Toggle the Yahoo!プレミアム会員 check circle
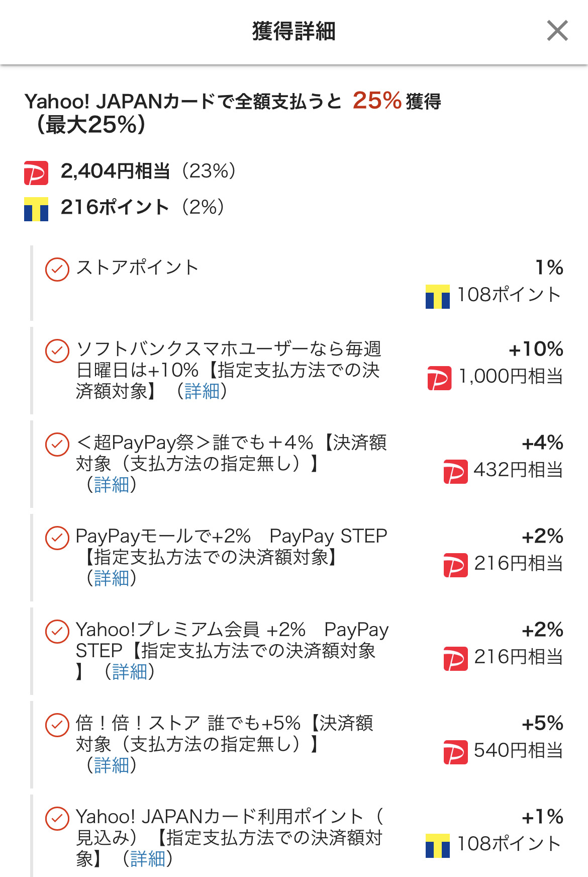 tap(57, 631)
